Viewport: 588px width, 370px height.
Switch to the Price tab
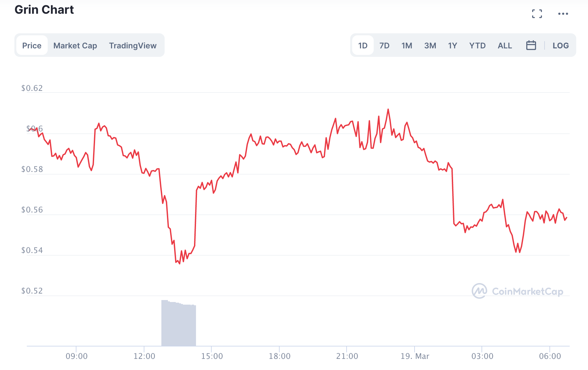click(32, 45)
